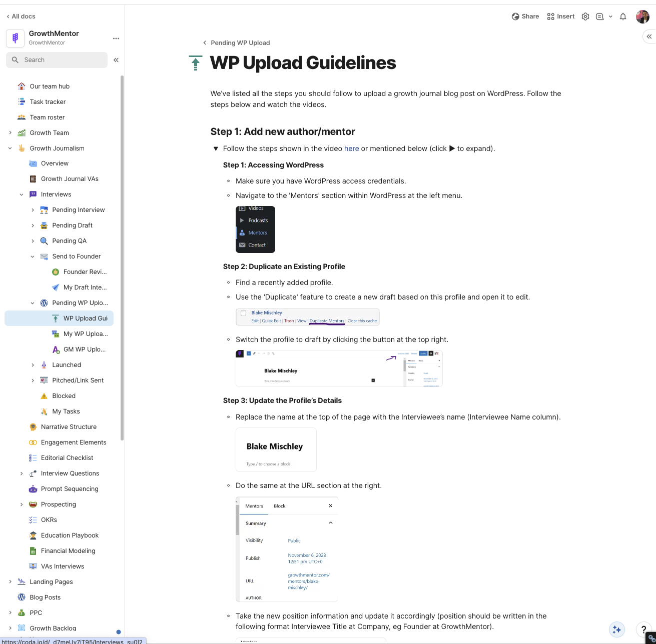Open the help question mark button
Image resolution: width=656 pixels, height=644 pixels.
coord(643,630)
